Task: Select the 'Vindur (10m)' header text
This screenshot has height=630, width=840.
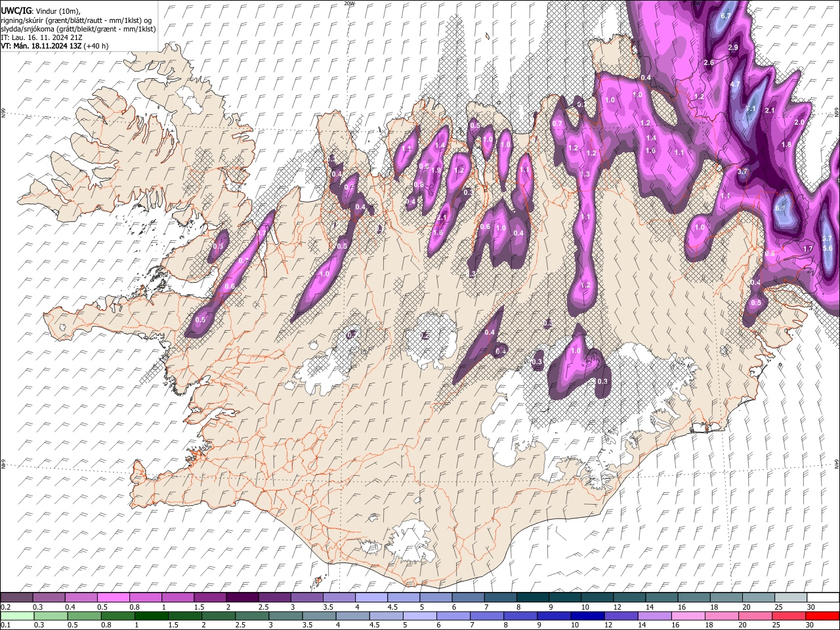Action: coord(57,11)
